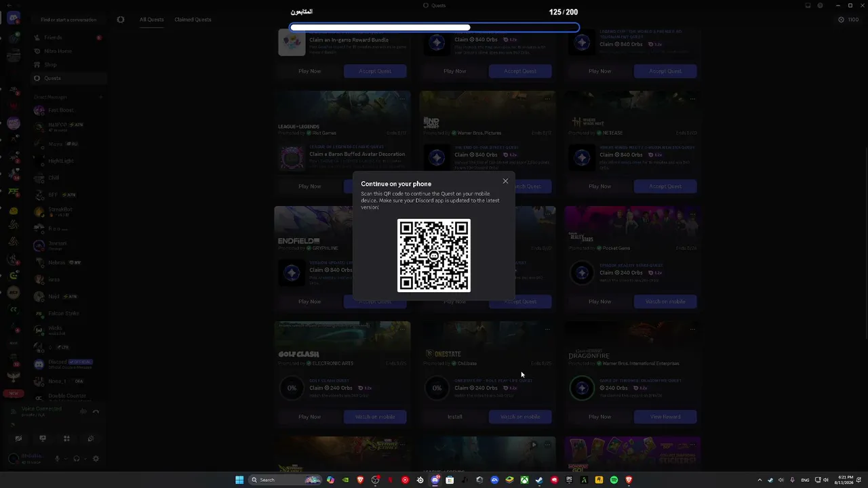868x488 pixels.
Task: Disconnect from the voice channel
Action: click(96, 411)
